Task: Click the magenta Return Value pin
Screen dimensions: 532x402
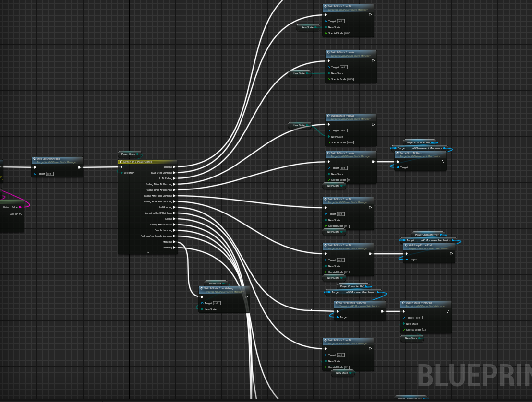Action: [x=20, y=207]
